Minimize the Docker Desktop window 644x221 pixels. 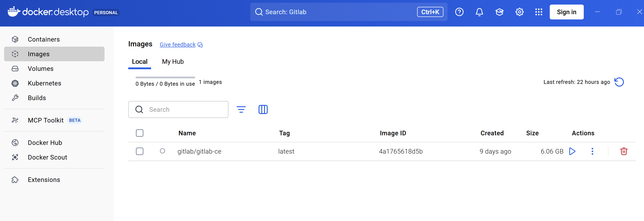click(597, 12)
